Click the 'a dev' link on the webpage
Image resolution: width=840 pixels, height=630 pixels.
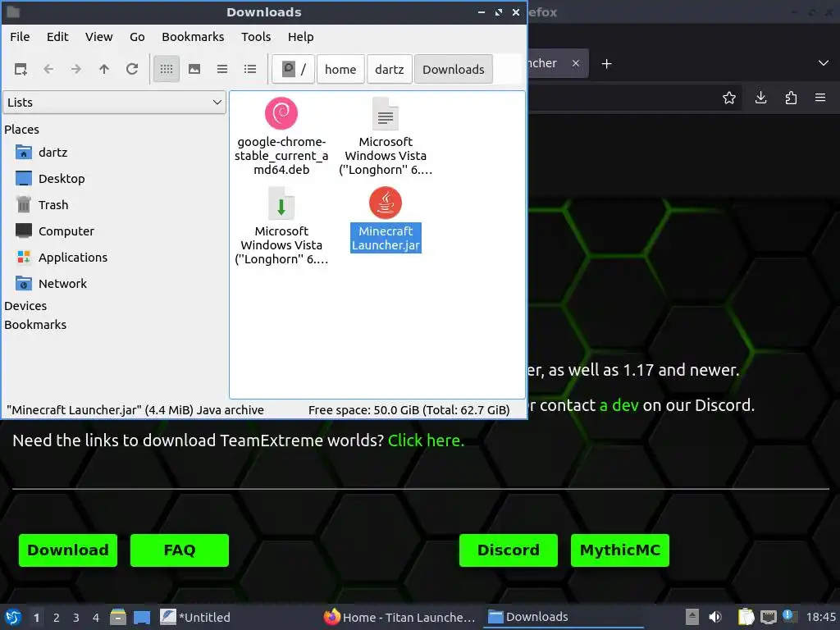click(x=619, y=405)
